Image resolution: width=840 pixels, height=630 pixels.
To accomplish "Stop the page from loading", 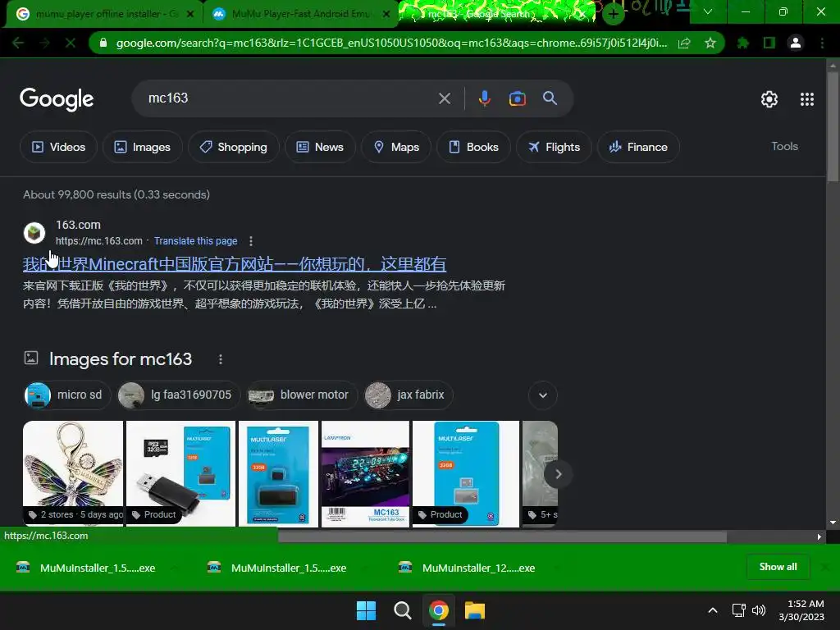I will coord(71,43).
